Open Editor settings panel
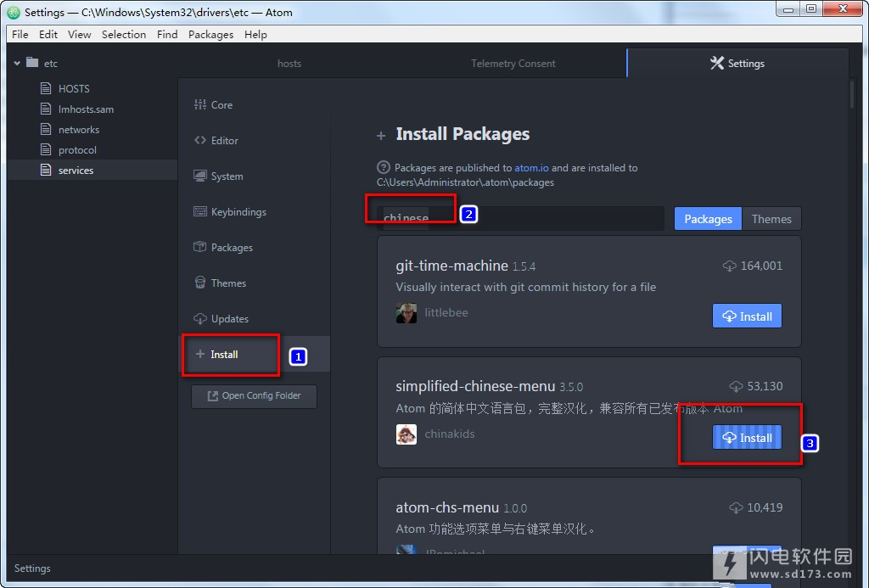869x588 pixels. [224, 141]
